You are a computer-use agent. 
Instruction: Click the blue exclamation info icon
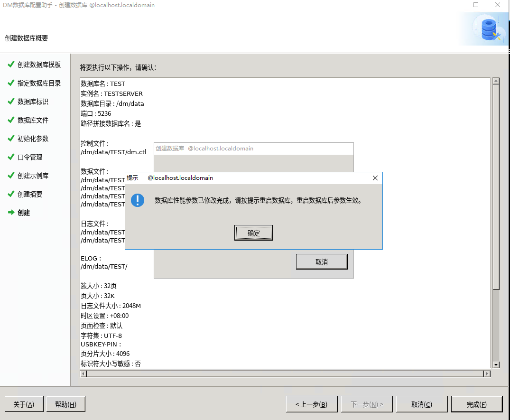[138, 200]
